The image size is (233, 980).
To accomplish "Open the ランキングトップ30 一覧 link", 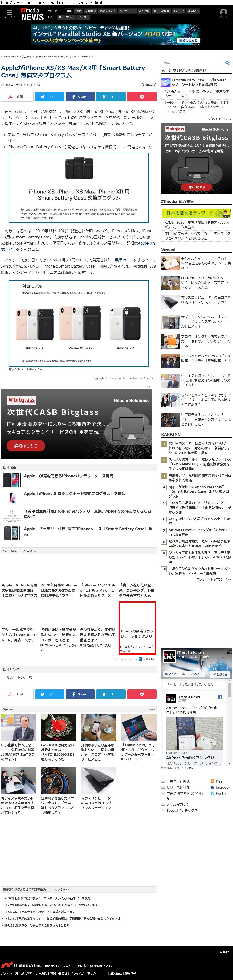I will 214,579.
